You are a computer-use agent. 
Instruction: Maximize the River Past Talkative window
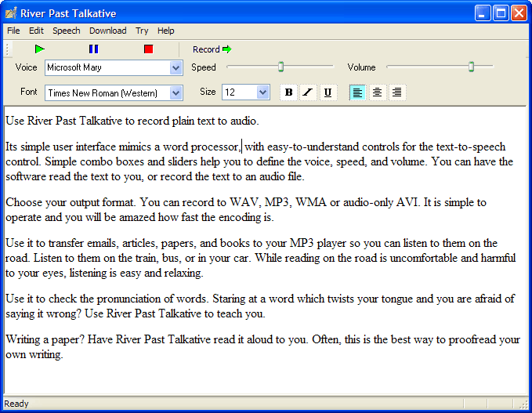click(501, 13)
